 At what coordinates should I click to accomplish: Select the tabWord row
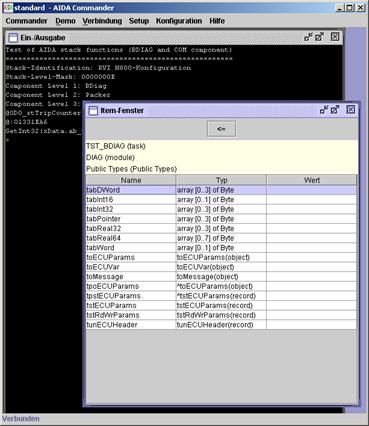tap(221, 248)
